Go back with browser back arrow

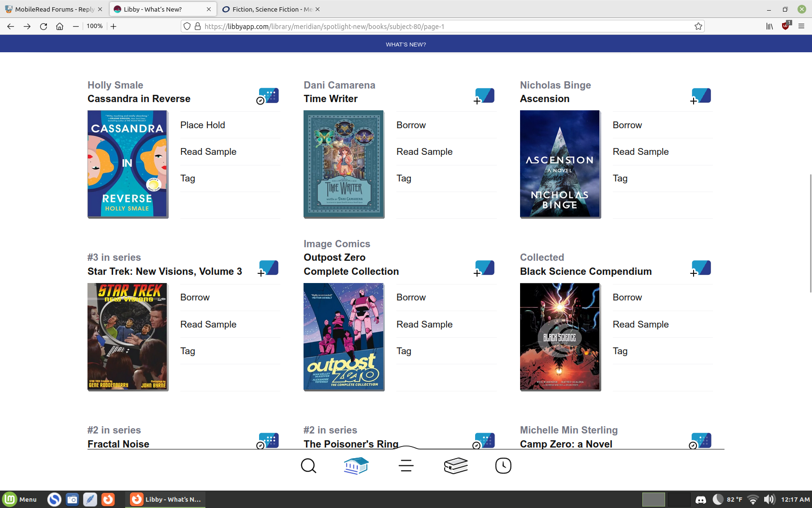tap(11, 27)
